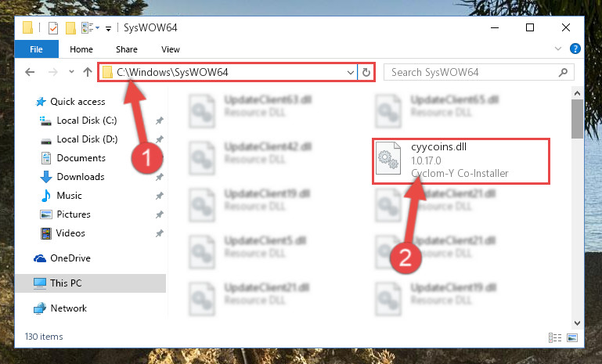Click the search magnifier icon

point(563,72)
